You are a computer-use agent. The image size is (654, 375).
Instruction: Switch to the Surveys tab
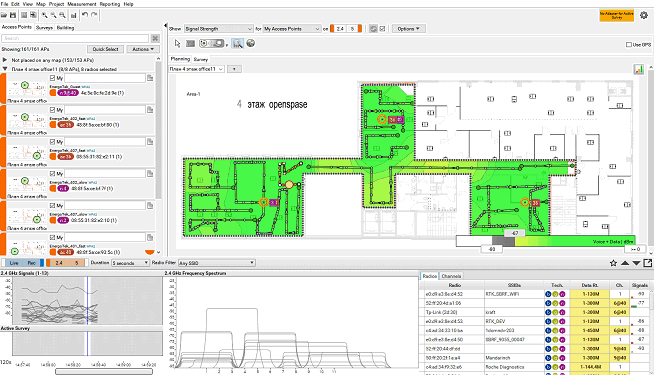tap(44, 28)
